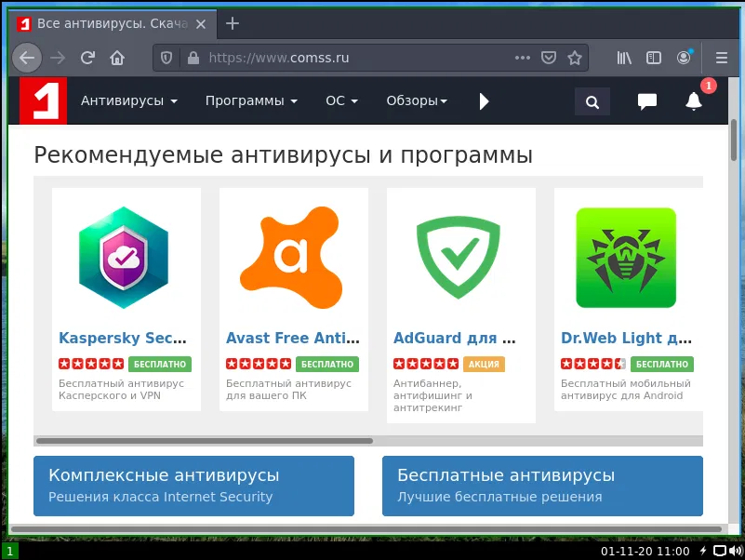View site security padlock info

193,58
